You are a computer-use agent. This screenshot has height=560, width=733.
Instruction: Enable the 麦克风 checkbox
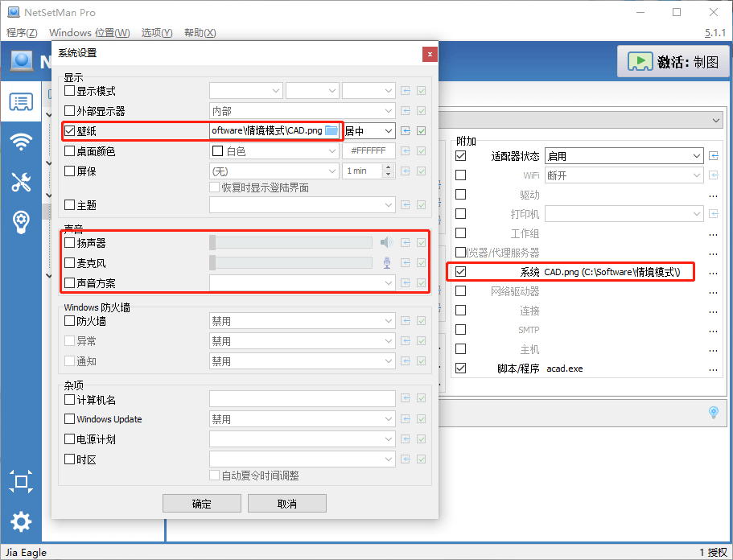tap(70, 263)
